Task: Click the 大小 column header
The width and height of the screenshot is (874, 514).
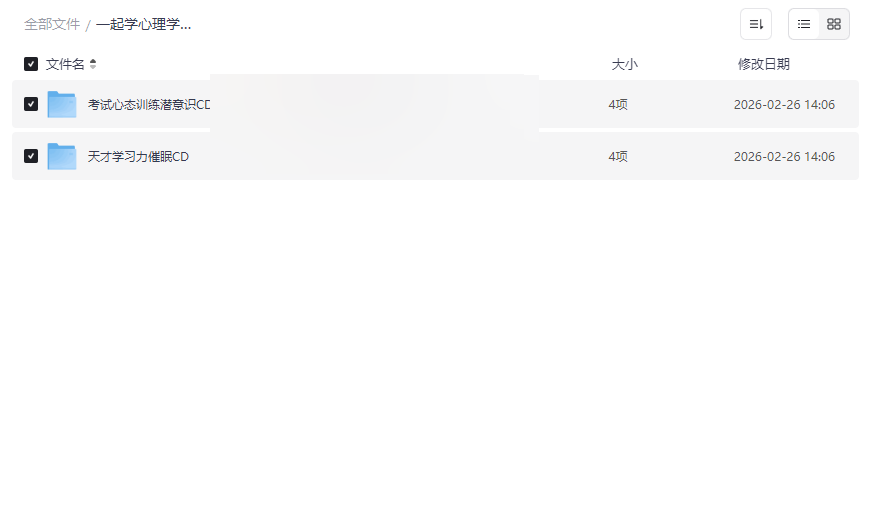Action: pyautogui.click(x=624, y=64)
